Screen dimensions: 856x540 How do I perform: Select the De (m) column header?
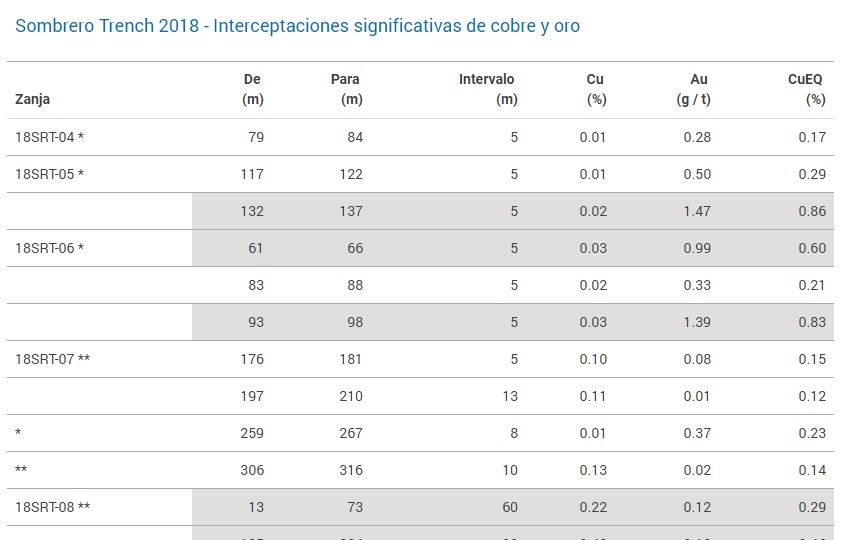[x=253, y=89]
